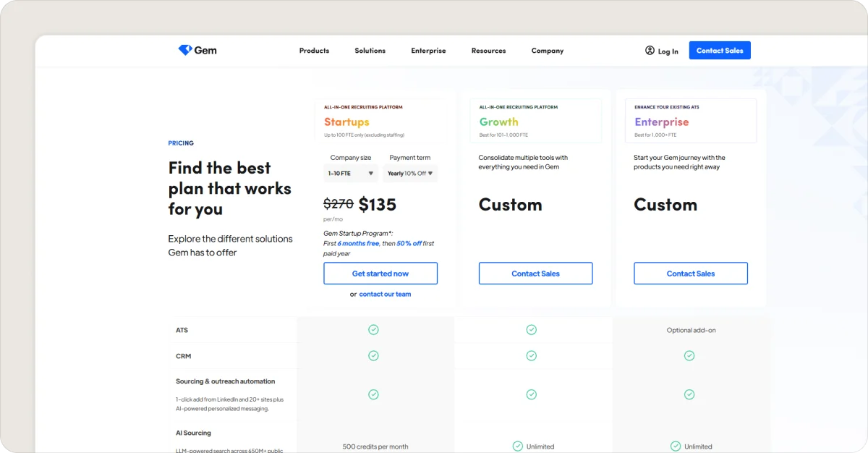Screen dimensions: 868x453
Task: Click the user profile icon beside Log In
Action: coord(650,51)
